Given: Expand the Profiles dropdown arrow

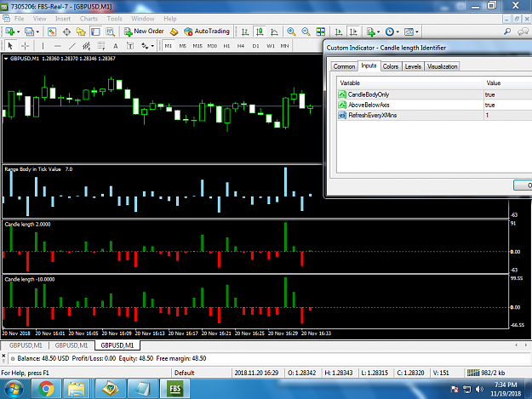Looking at the screenshot, I should [x=37, y=31].
